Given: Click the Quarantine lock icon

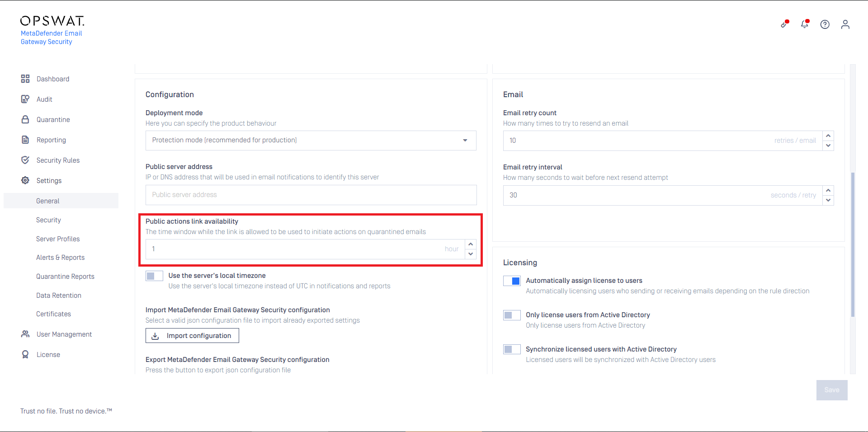Looking at the screenshot, I should [25, 119].
